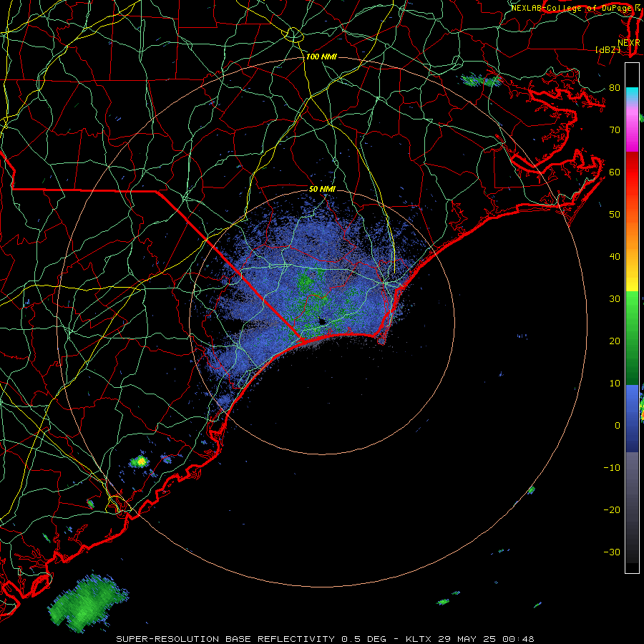Select the 50 tick label on the dBZ scale

pyautogui.click(x=615, y=215)
